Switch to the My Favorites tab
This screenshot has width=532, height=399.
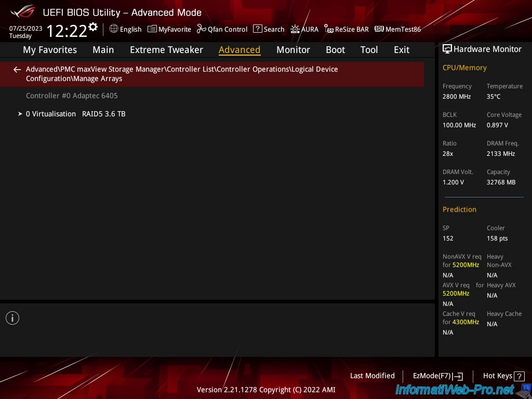point(50,50)
